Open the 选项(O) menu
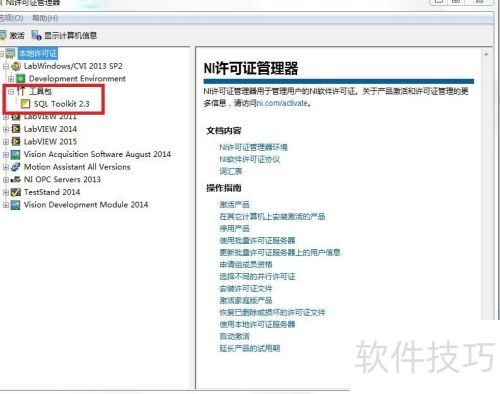Viewport: 500px width, 394px height. pyautogui.click(x=11, y=18)
